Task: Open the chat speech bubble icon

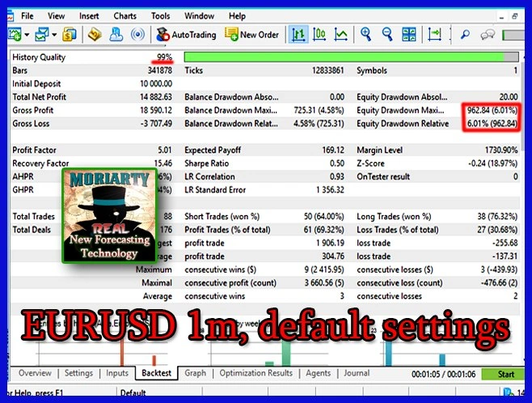Action: point(488,35)
